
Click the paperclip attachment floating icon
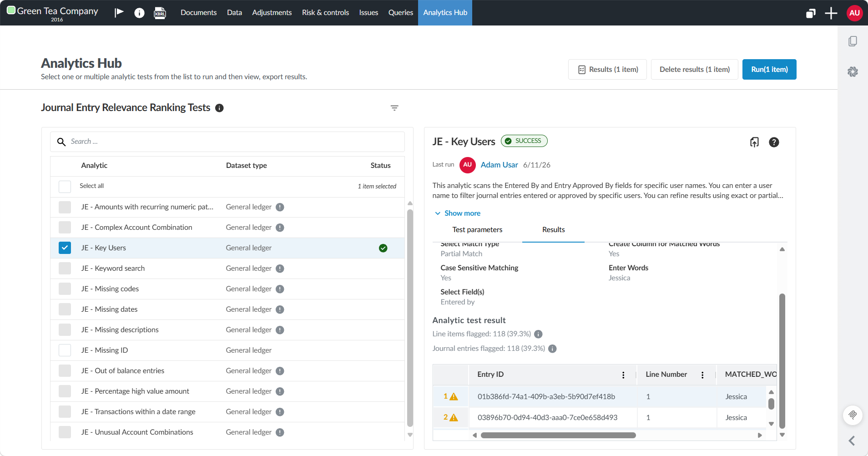[x=853, y=415]
